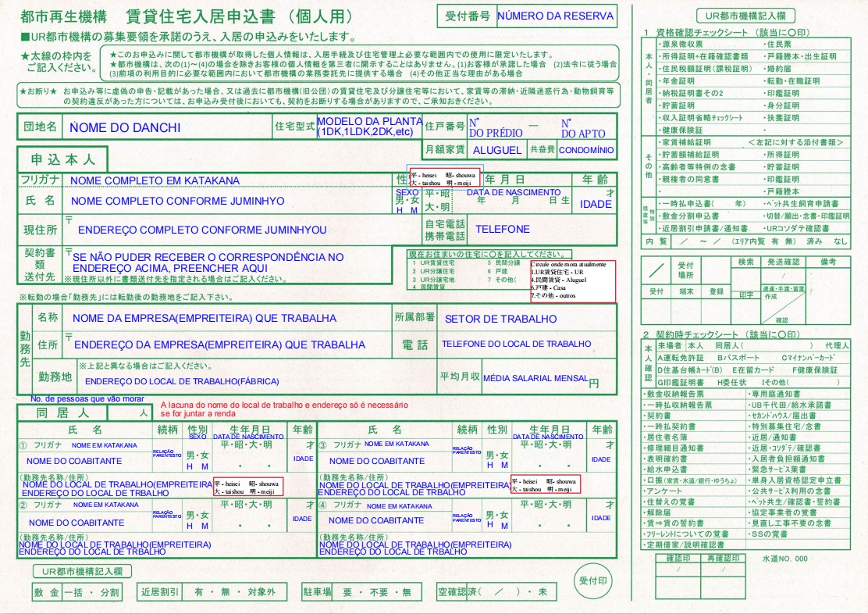Viewport: 868px width, 614px height.
Task: Click NOME COMPLETO EM KATAKANA field
Action: tap(155, 180)
